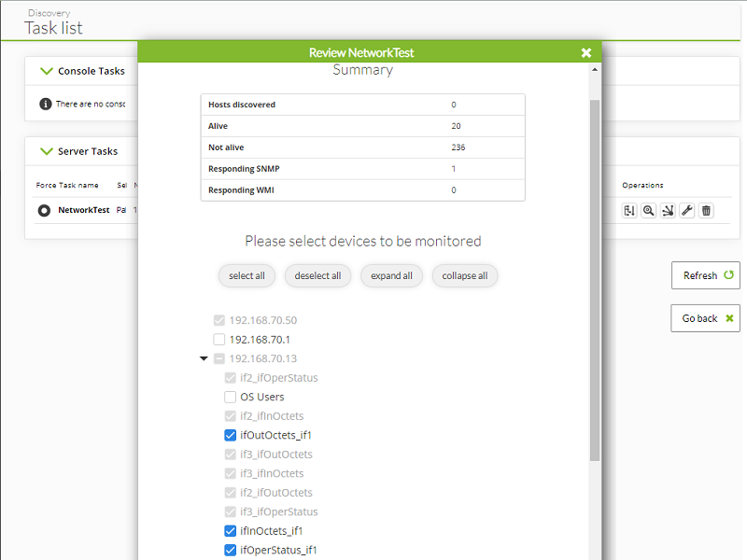747x560 pixels.
Task: Collapse the Console Tasks section
Action: click(x=47, y=71)
